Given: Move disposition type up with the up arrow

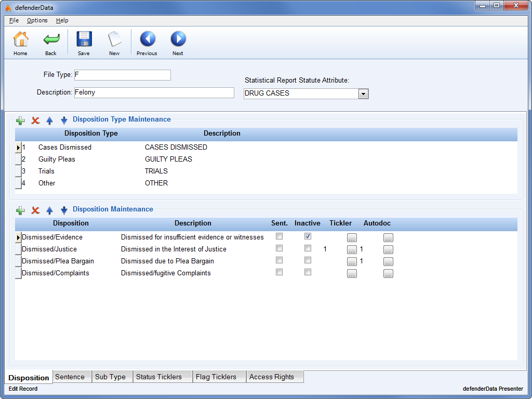Looking at the screenshot, I should 49,120.
